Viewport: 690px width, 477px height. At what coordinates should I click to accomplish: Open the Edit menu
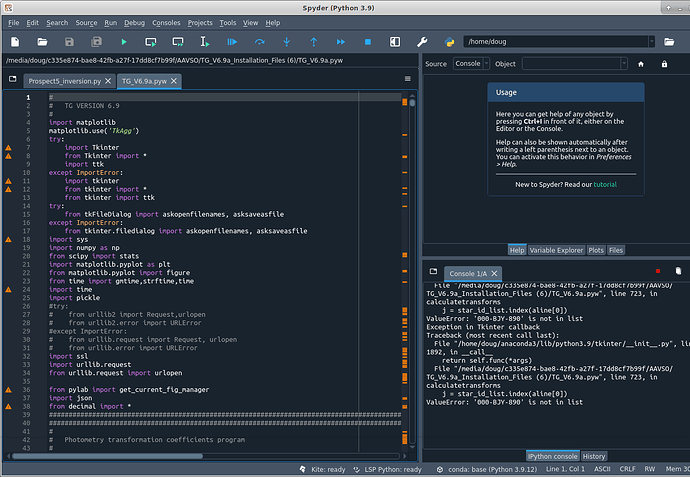33,23
